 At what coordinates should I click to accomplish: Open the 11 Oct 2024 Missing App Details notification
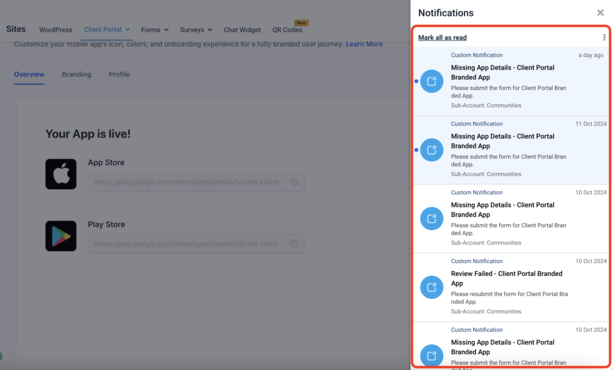pos(511,150)
